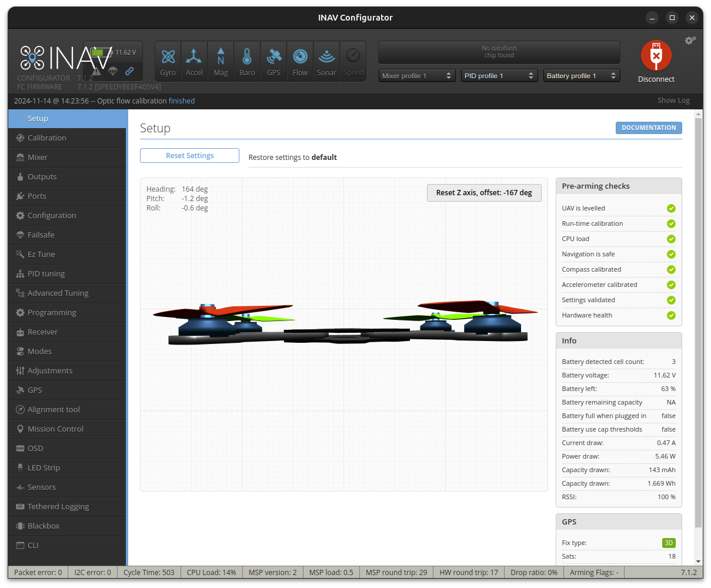This screenshot has height=588, width=711.
Task: Click Reset Z axis offset button
Action: click(x=484, y=193)
